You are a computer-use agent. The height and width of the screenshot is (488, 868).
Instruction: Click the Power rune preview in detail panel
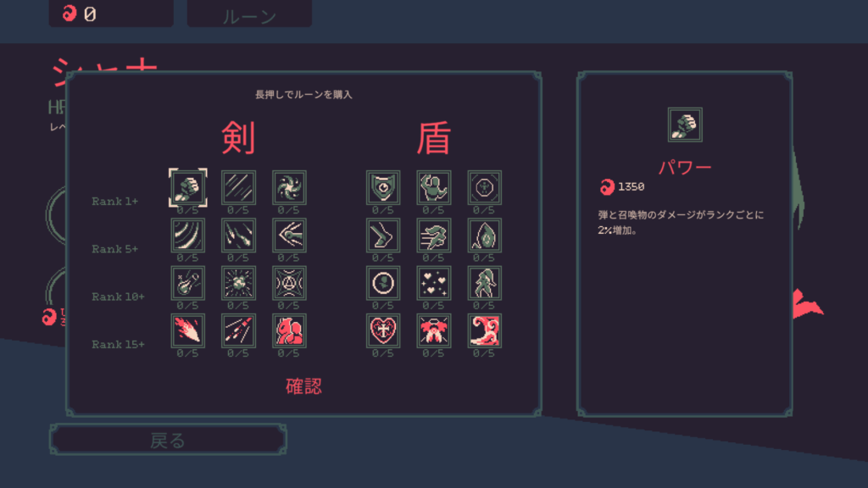(685, 125)
